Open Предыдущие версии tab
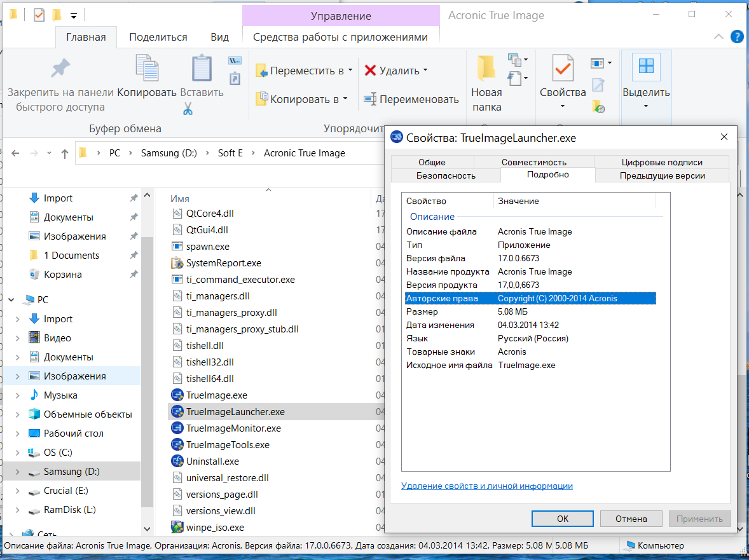Image resolution: width=749 pixels, height=560 pixels. (662, 175)
